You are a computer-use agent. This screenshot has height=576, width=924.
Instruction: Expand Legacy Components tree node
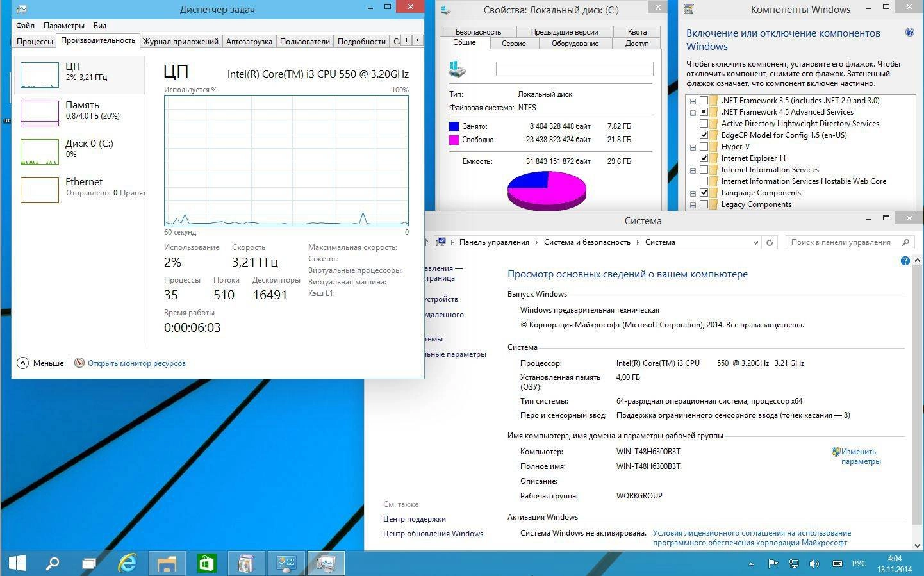coord(693,205)
